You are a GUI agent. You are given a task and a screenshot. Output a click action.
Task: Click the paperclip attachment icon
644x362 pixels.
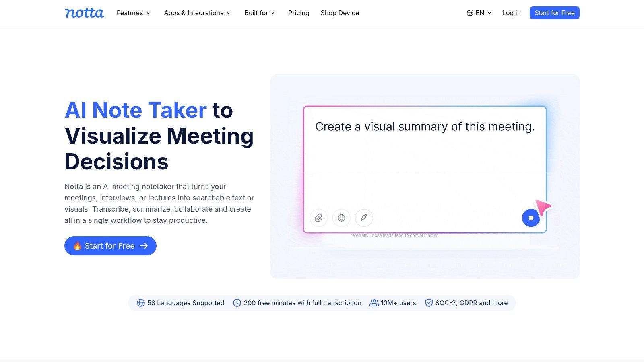click(318, 218)
